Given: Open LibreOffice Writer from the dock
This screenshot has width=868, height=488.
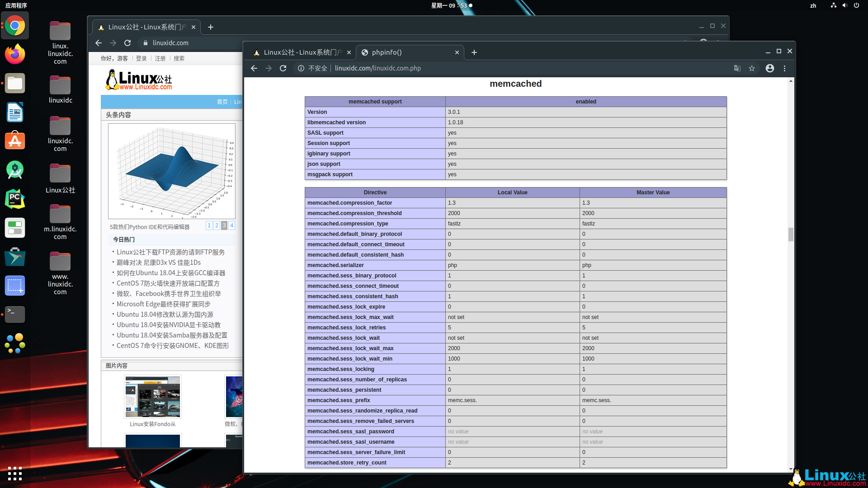Looking at the screenshot, I should pyautogui.click(x=15, y=112).
